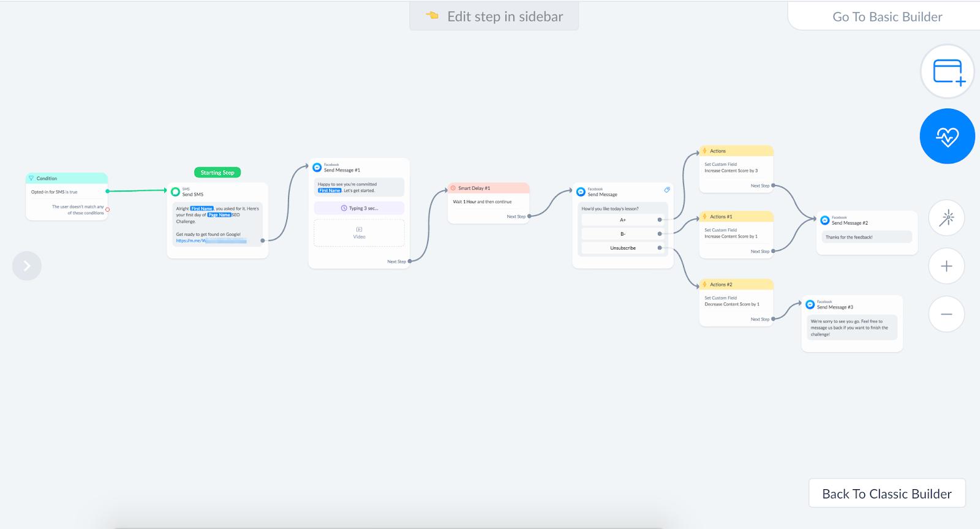
Task: Click Back To Classic Builder button
Action: pos(887,493)
